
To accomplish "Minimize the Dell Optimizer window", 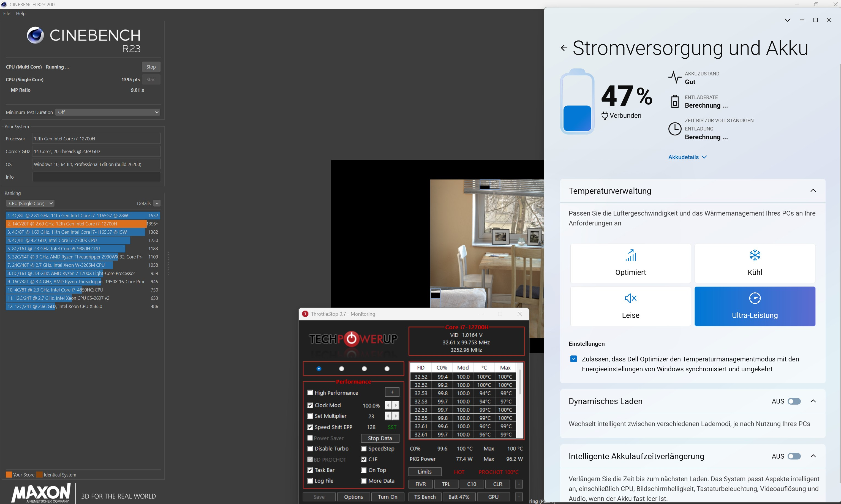I will [802, 20].
